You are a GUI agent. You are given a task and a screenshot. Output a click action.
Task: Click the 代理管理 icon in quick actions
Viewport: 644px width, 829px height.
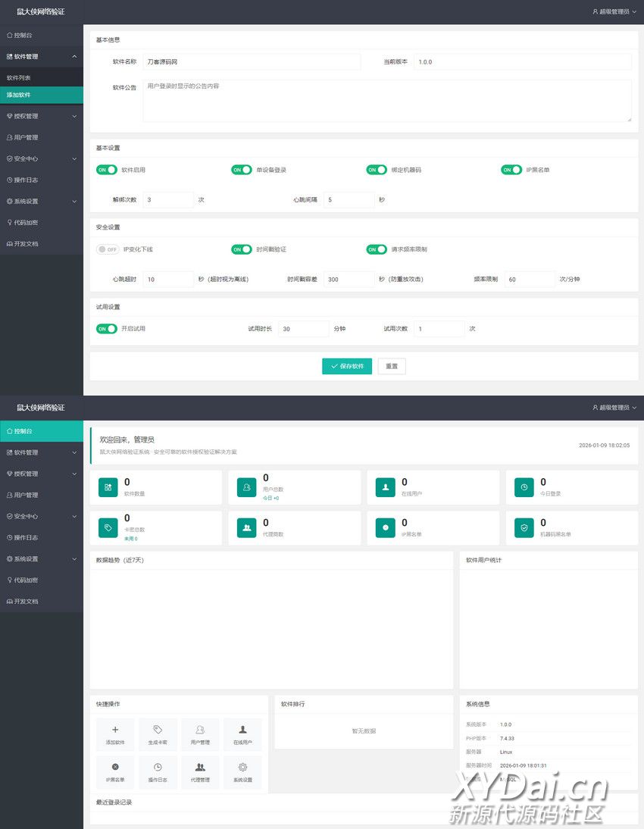pyautogui.click(x=200, y=767)
